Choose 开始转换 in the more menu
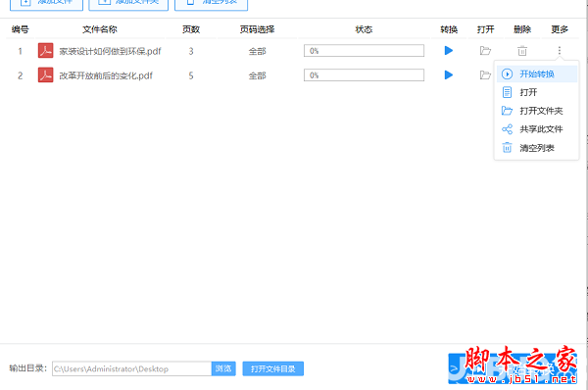 (537, 73)
